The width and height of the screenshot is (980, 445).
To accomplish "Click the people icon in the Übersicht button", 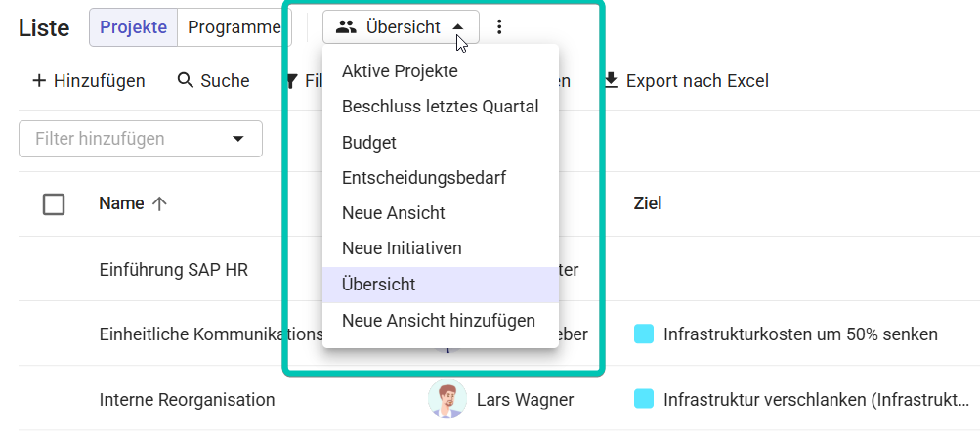I will pyautogui.click(x=346, y=27).
